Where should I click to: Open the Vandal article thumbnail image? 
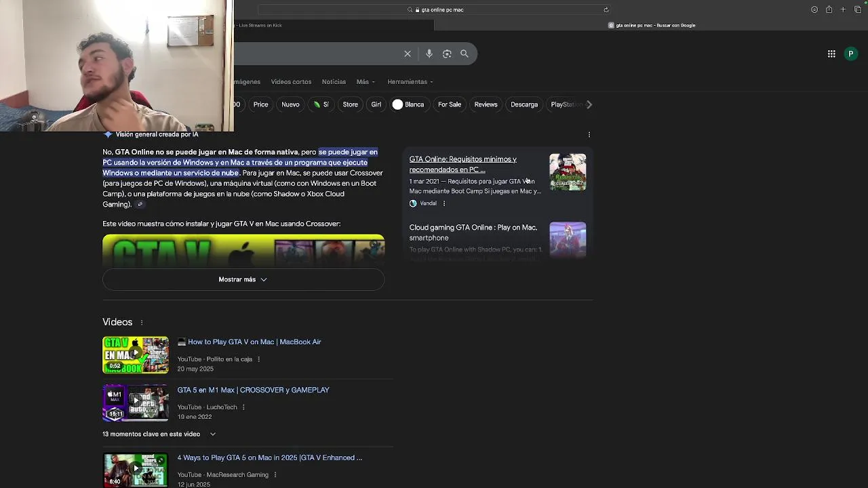(x=568, y=172)
